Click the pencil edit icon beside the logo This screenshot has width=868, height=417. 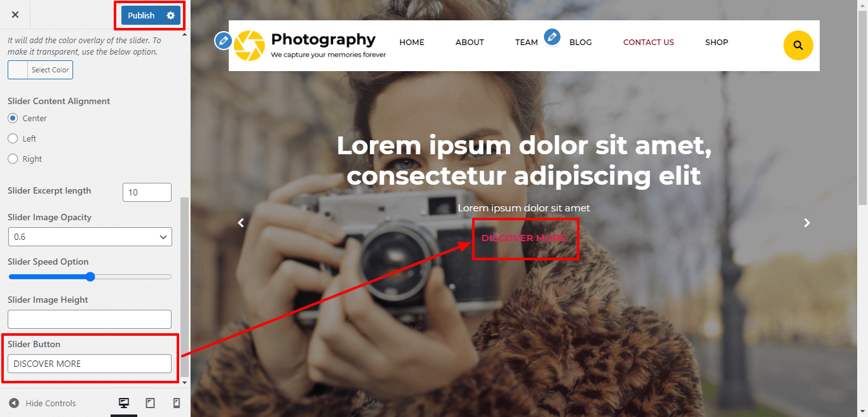223,41
